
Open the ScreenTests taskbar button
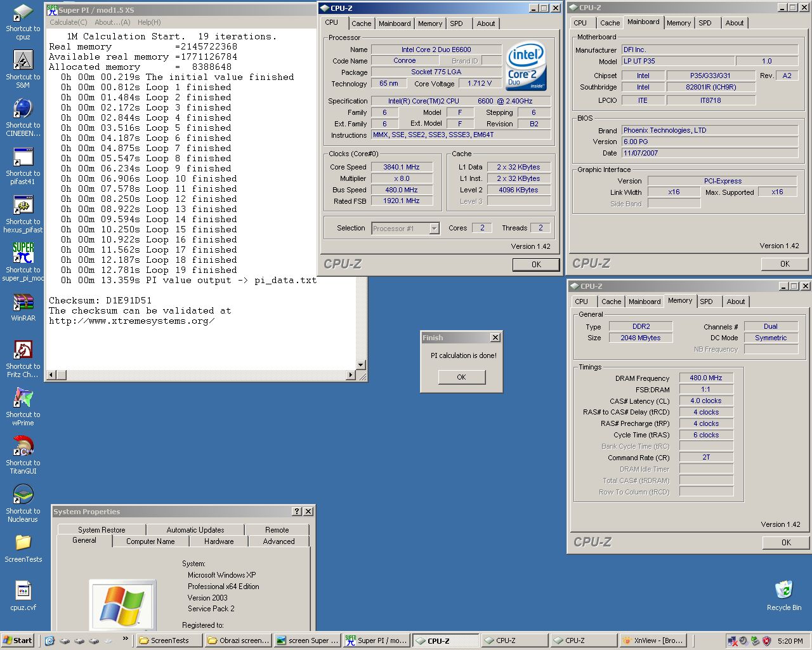tap(169, 640)
